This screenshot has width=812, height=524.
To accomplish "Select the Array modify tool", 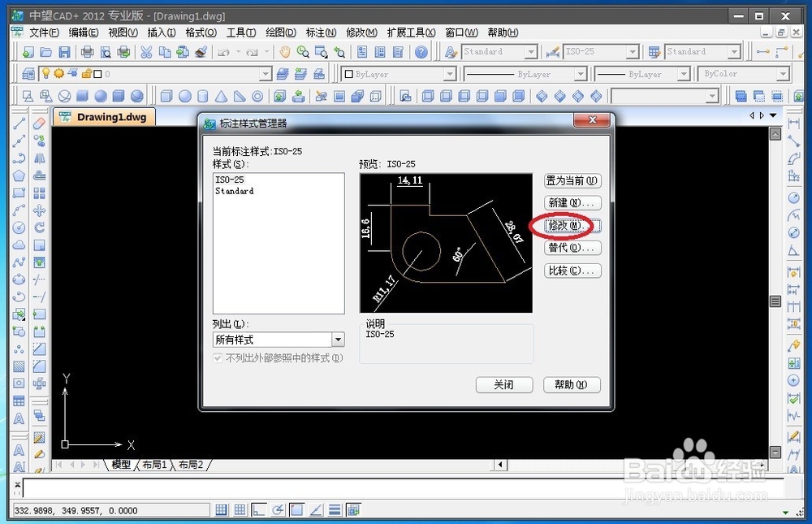I will [x=39, y=193].
